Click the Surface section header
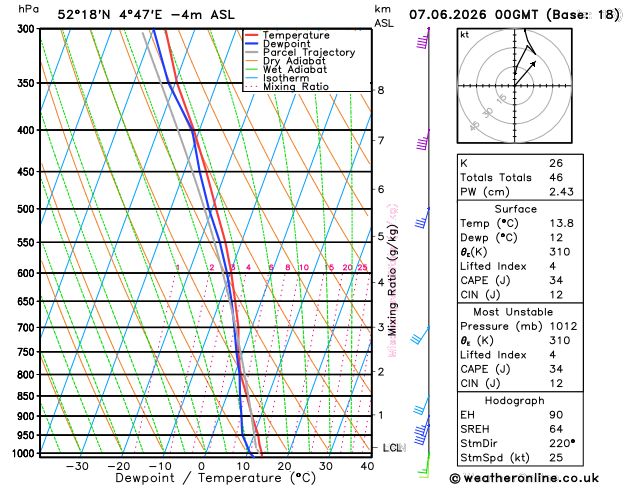Image resolution: width=629 pixels, height=486 pixels. (x=515, y=209)
